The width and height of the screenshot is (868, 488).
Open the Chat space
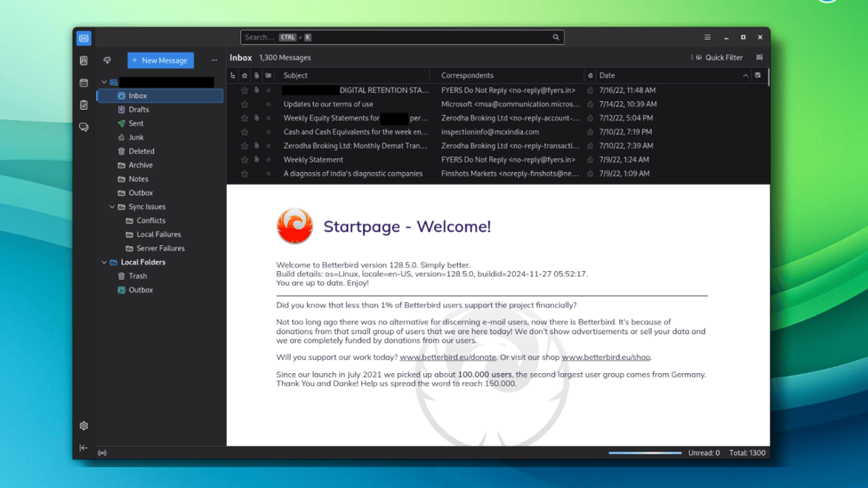pos(84,127)
